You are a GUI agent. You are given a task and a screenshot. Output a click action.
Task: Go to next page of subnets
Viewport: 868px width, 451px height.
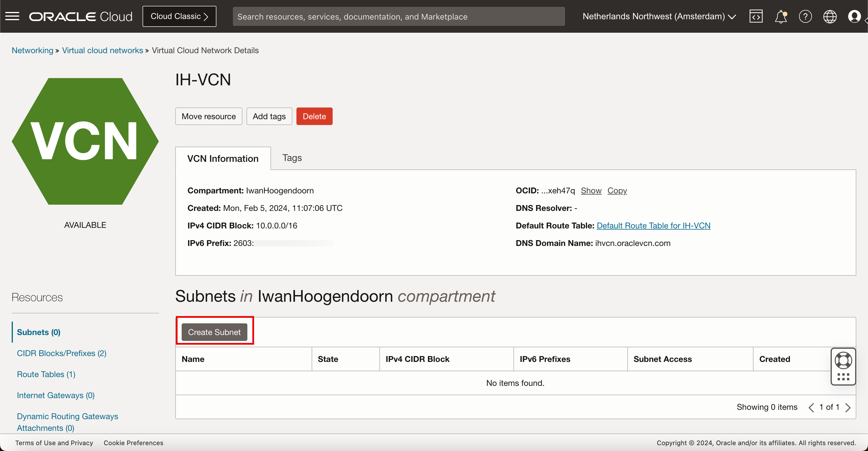[x=848, y=407]
